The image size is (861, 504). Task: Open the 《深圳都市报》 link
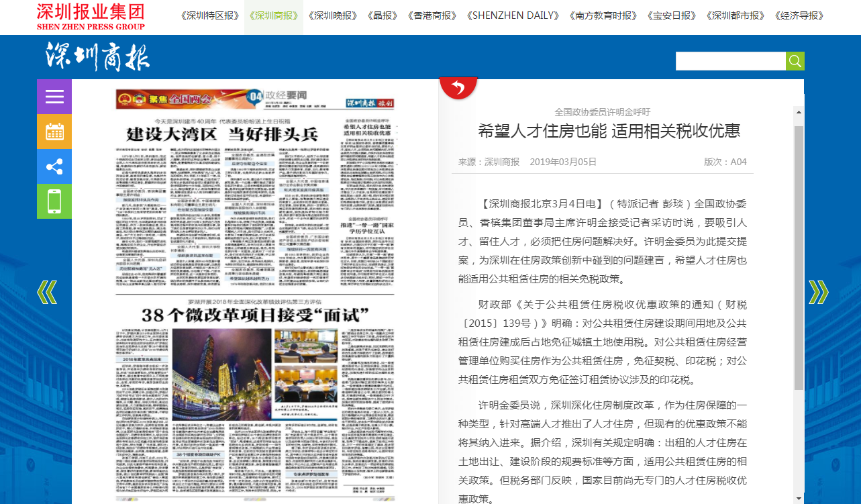click(736, 16)
